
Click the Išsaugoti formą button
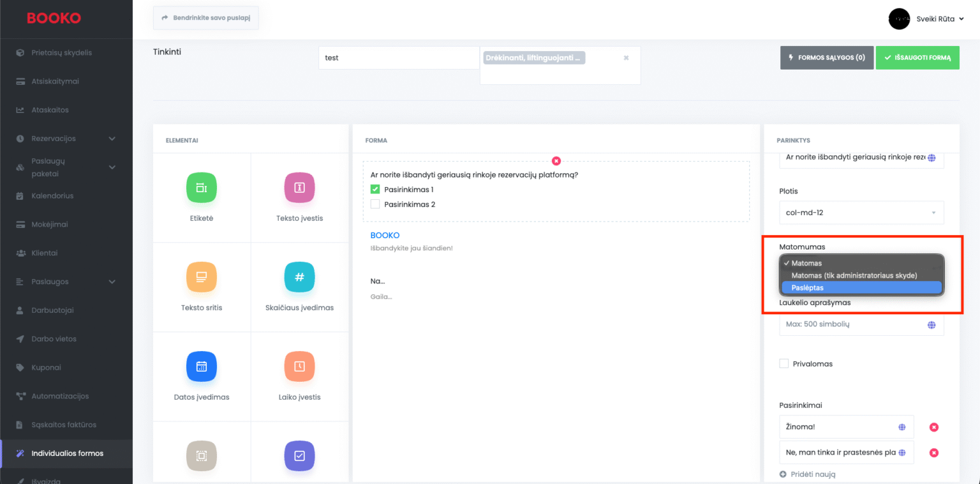917,57
